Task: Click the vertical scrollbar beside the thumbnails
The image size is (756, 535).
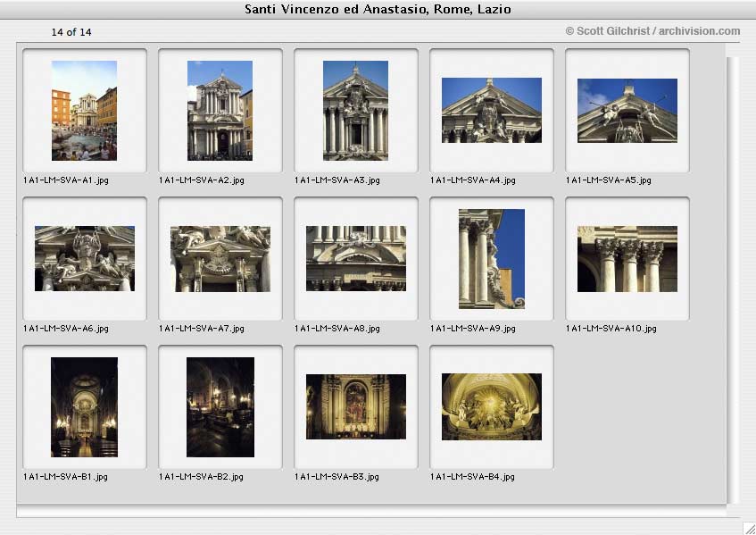Action: click(733, 280)
